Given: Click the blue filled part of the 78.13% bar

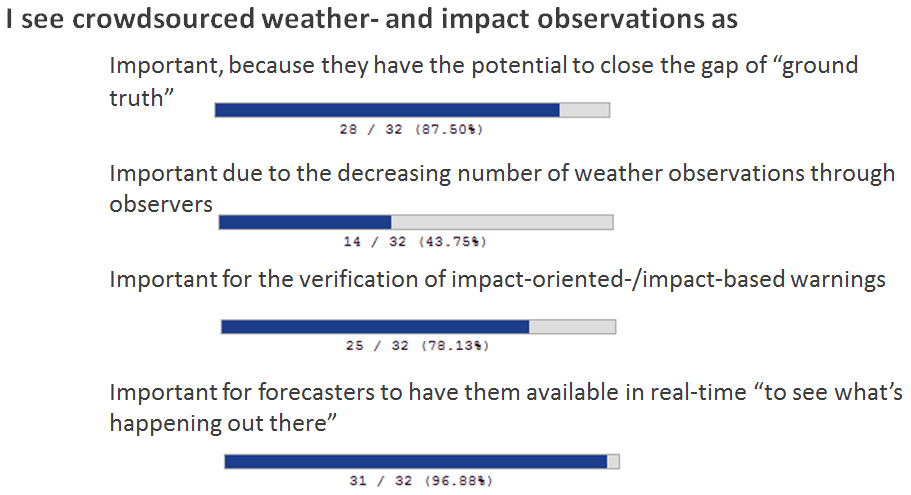Looking at the screenshot, I should pyautogui.click(x=375, y=326).
